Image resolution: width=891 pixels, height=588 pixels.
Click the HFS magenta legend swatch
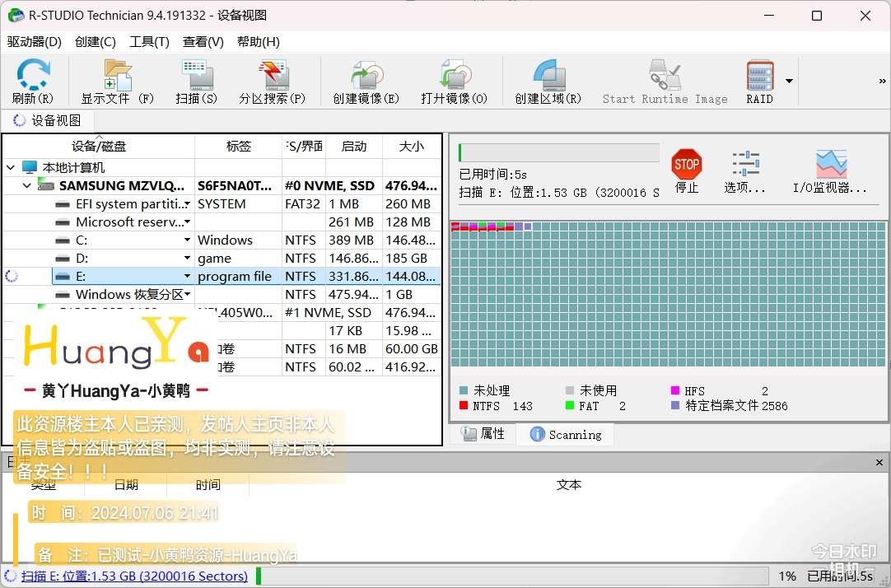click(x=675, y=390)
